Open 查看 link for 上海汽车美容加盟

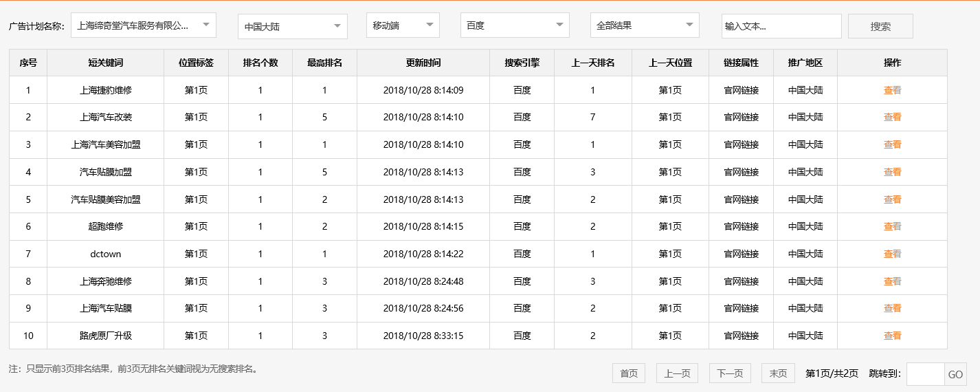(892, 144)
